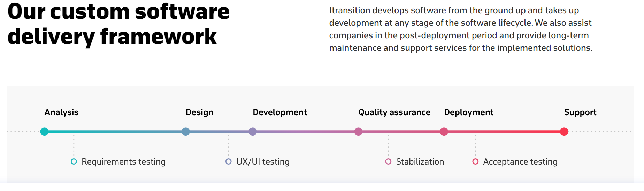Open the Quality assurance stage label
This screenshot has width=644, height=191.
point(394,112)
